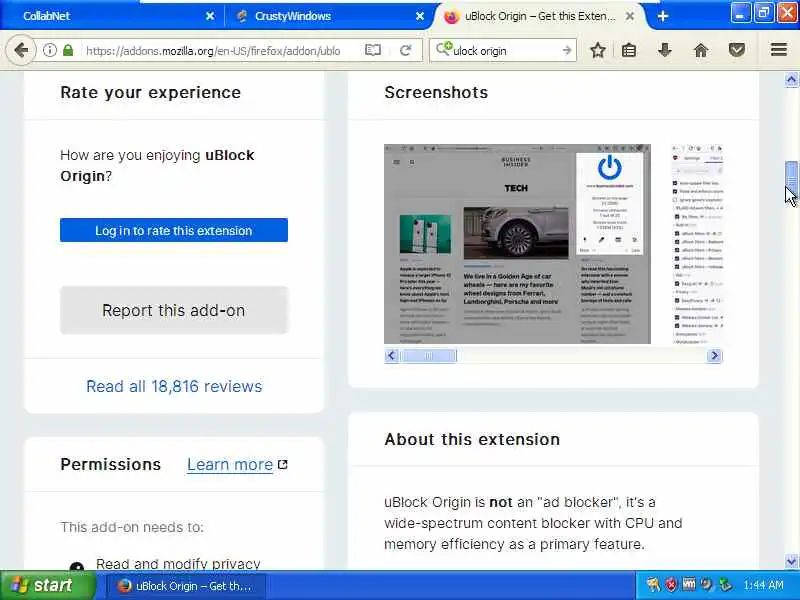Close the CollabNet tab
Screen dimensions: 800x600
tap(210, 16)
